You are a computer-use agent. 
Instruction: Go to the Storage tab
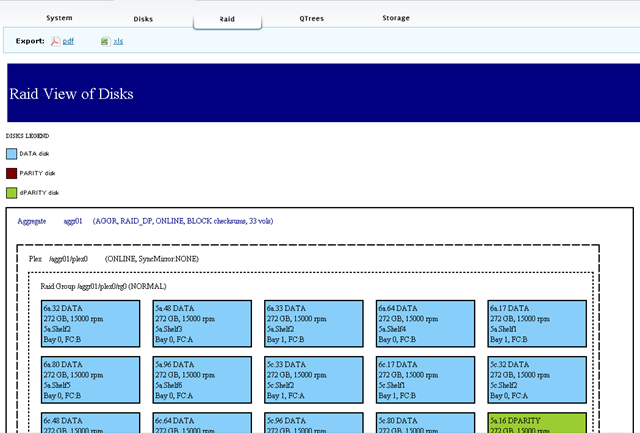click(x=395, y=18)
